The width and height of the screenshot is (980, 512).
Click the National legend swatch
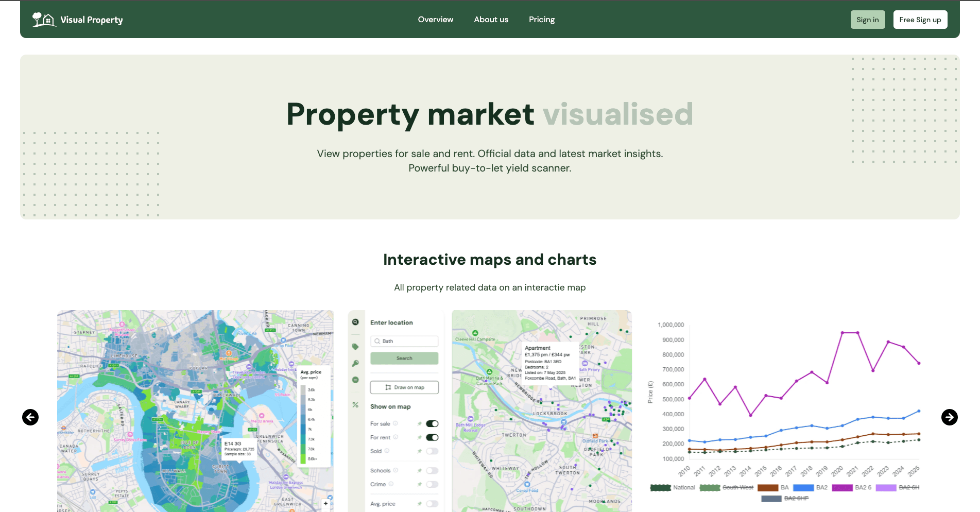(x=661, y=487)
